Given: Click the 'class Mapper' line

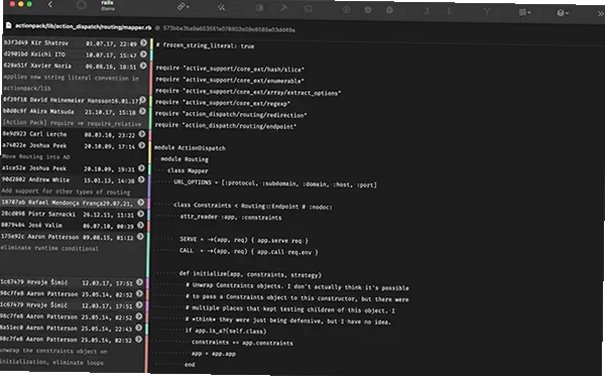Looking at the screenshot, I should click(x=188, y=171).
